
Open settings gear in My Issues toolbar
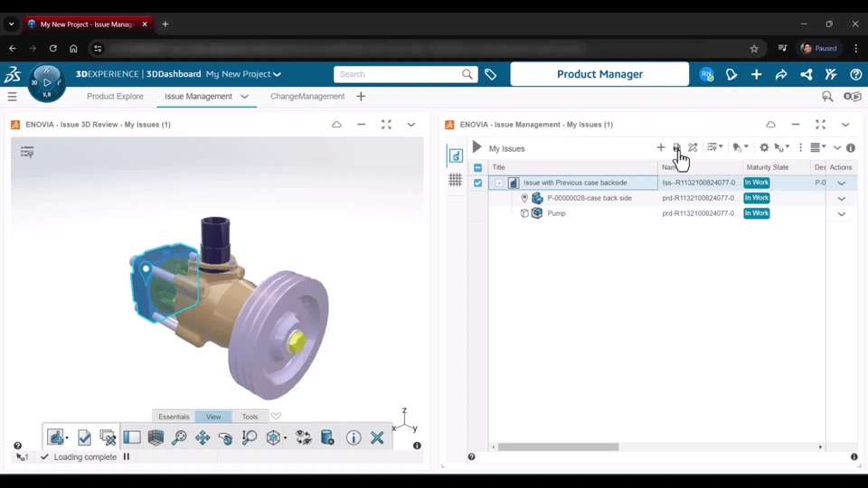tap(764, 147)
